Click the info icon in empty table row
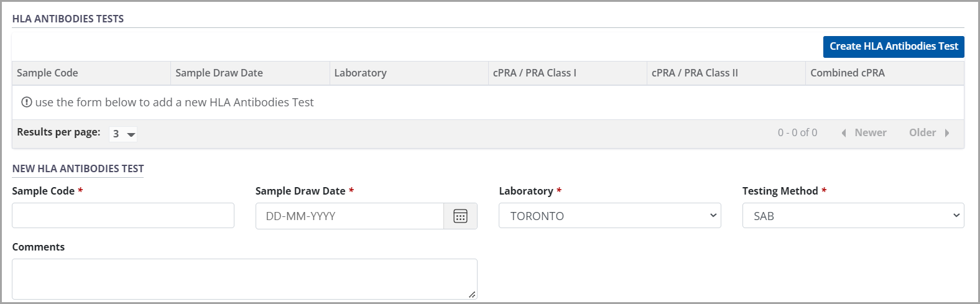This screenshot has width=980, height=304. 27,102
